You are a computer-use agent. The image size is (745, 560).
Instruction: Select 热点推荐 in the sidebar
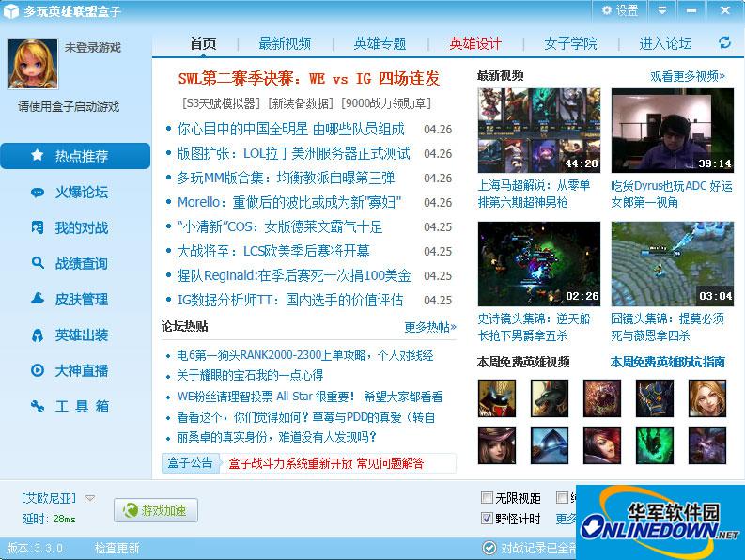point(75,156)
